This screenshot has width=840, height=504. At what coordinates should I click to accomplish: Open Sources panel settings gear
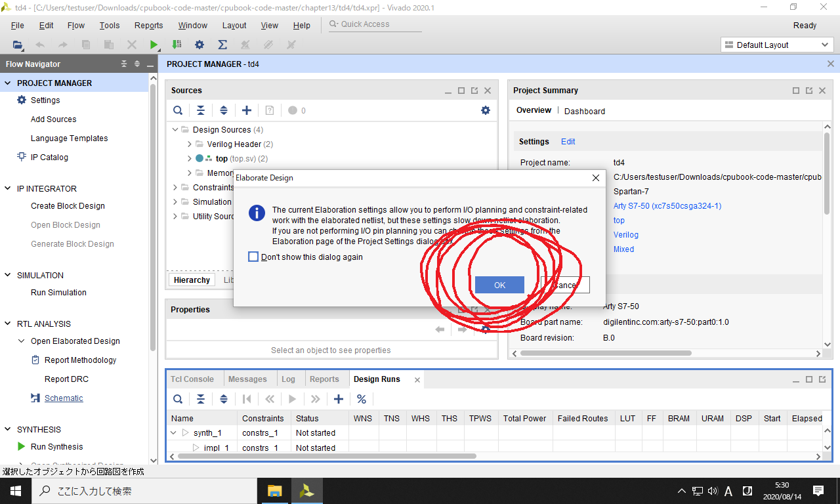tap(486, 110)
